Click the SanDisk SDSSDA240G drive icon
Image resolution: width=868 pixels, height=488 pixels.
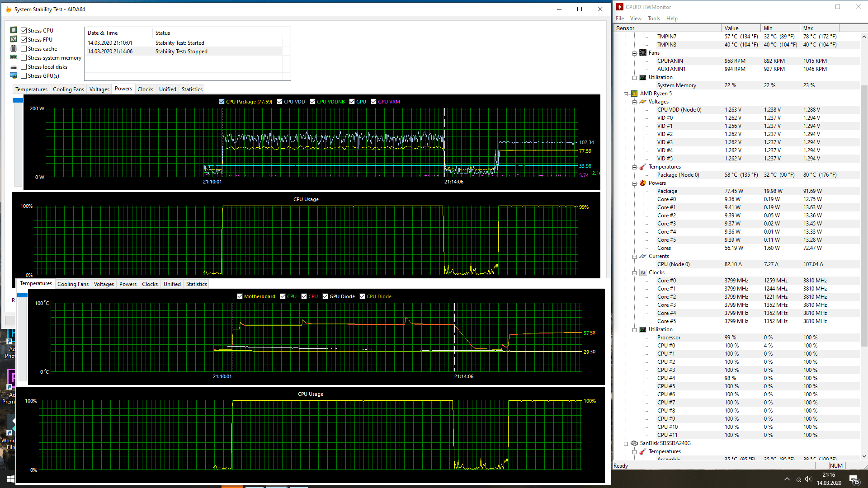(634, 443)
